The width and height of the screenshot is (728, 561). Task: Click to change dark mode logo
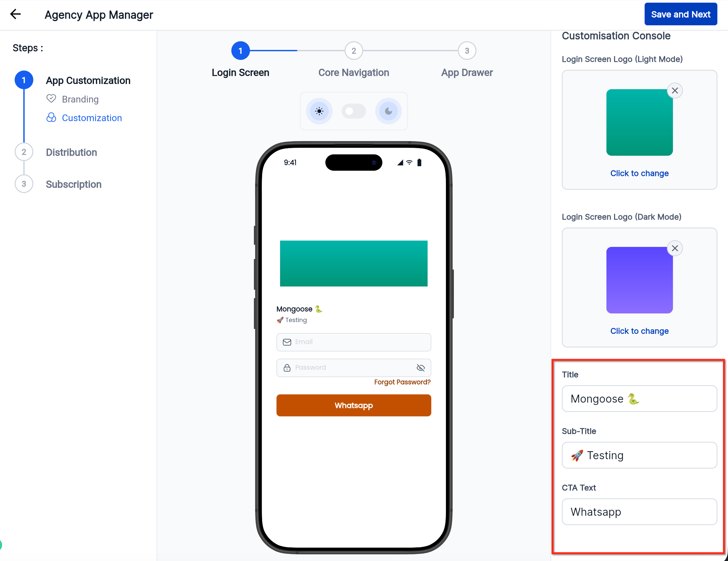coord(639,331)
